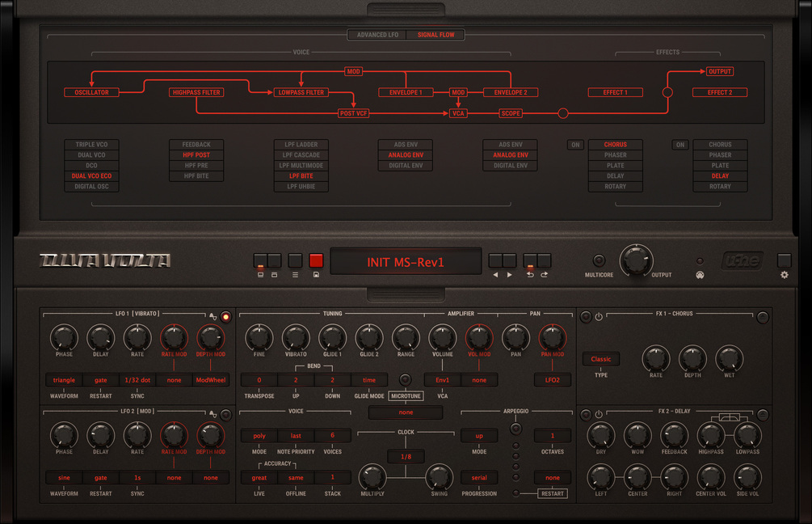Enable the Arpeggio on/off LED button
This screenshot has height=524, width=812.
pos(515,428)
